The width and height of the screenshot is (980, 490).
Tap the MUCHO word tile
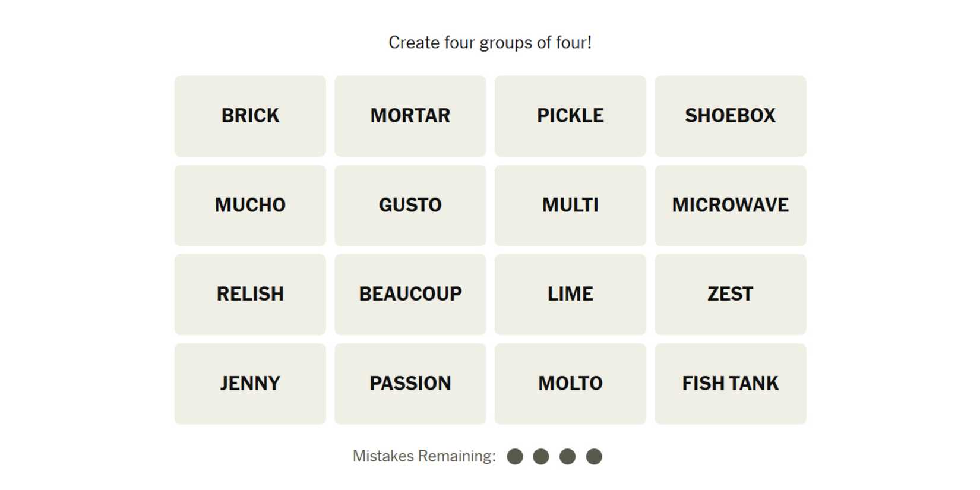250,206
